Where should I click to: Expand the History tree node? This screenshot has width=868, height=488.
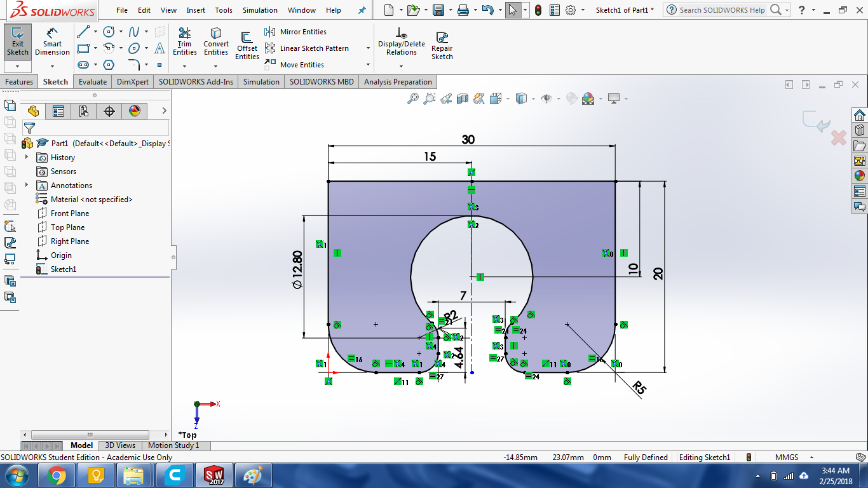pyautogui.click(x=27, y=157)
